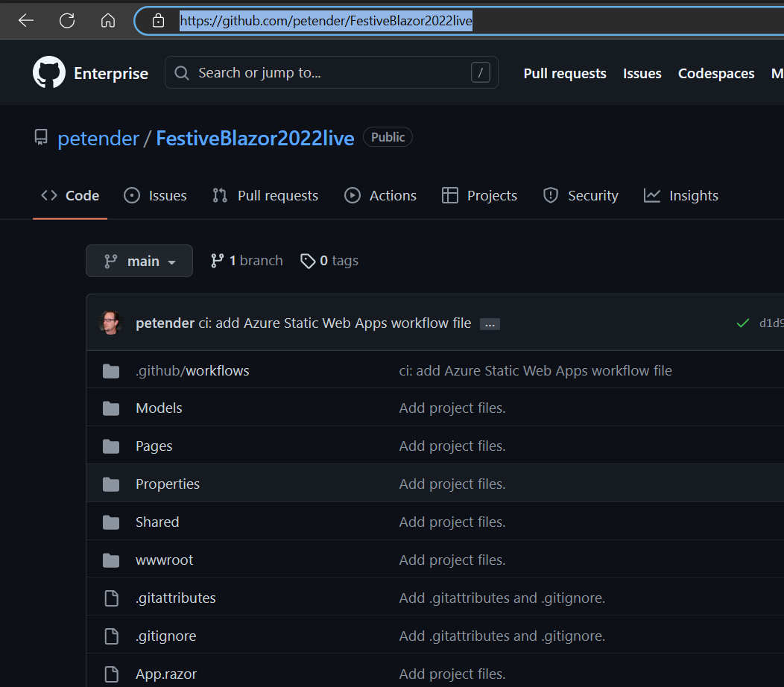
Task: Click the repository book icon before petender
Action: (41, 137)
